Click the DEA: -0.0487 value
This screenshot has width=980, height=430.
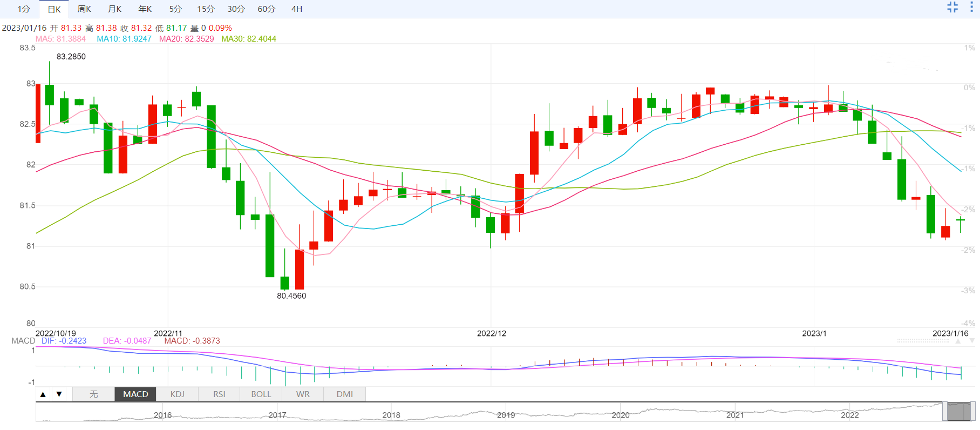coord(127,341)
